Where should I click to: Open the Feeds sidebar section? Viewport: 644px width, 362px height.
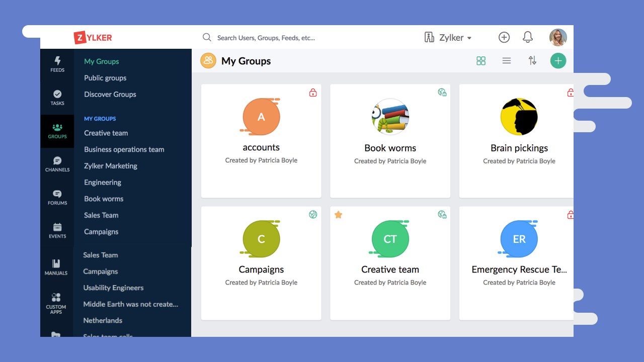point(57,64)
